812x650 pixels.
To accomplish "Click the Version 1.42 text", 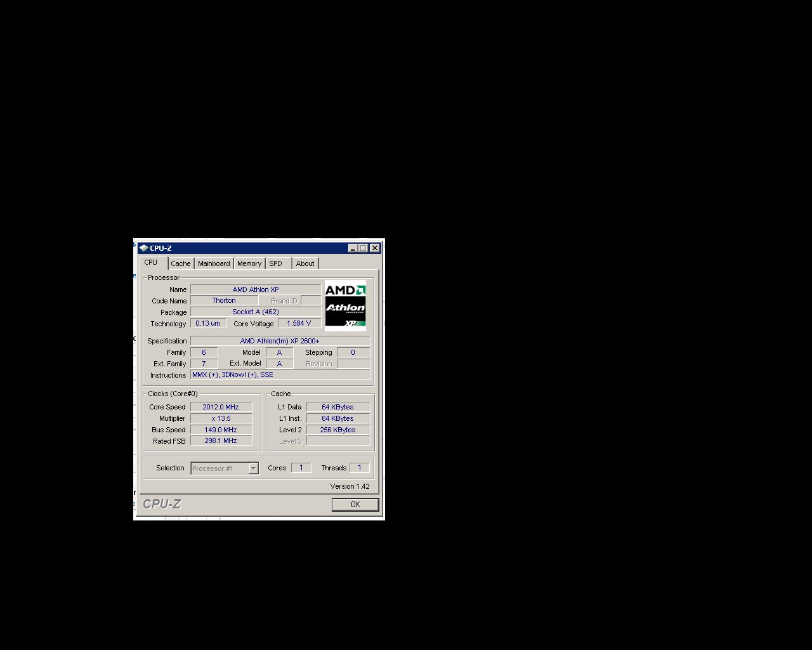I will (x=350, y=486).
